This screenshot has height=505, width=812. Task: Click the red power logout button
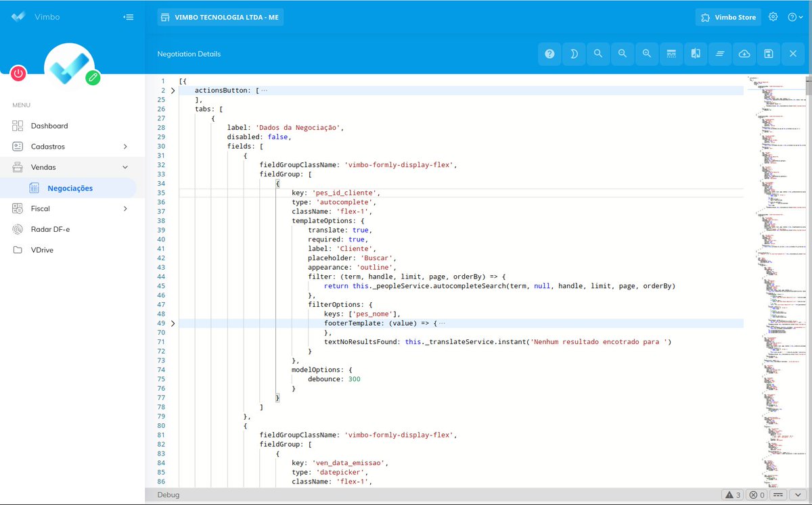pyautogui.click(x=18, y=74)
